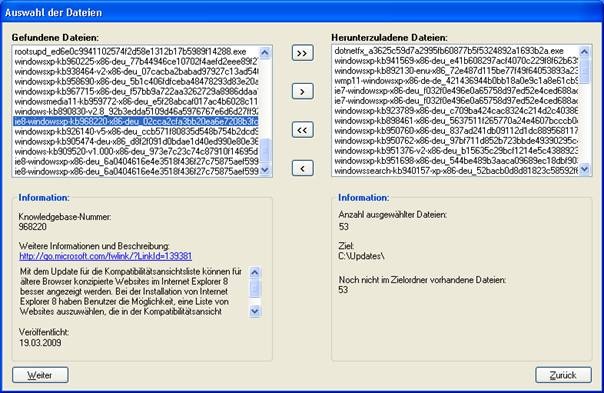Select windowsxp-kb950762-x86-deu in download list
This screenshot has width=604, height=393.
(456, 141)
